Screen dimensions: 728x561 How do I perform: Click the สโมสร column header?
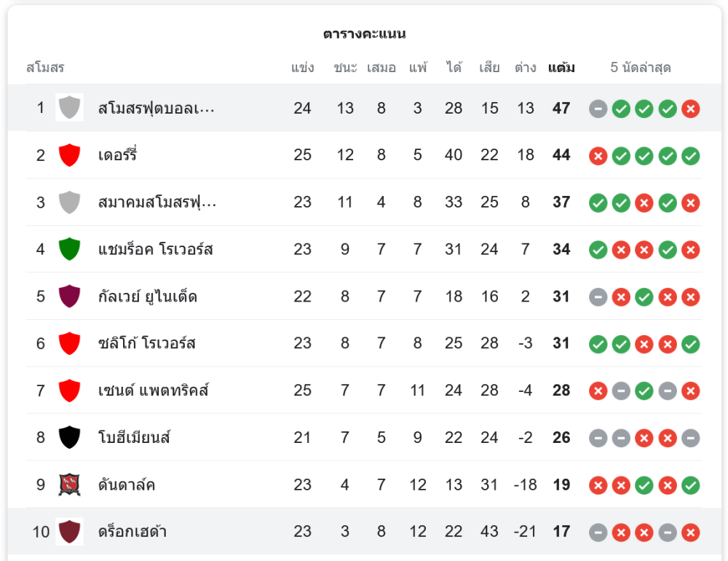pyautogui.click(x=45, y=68)
